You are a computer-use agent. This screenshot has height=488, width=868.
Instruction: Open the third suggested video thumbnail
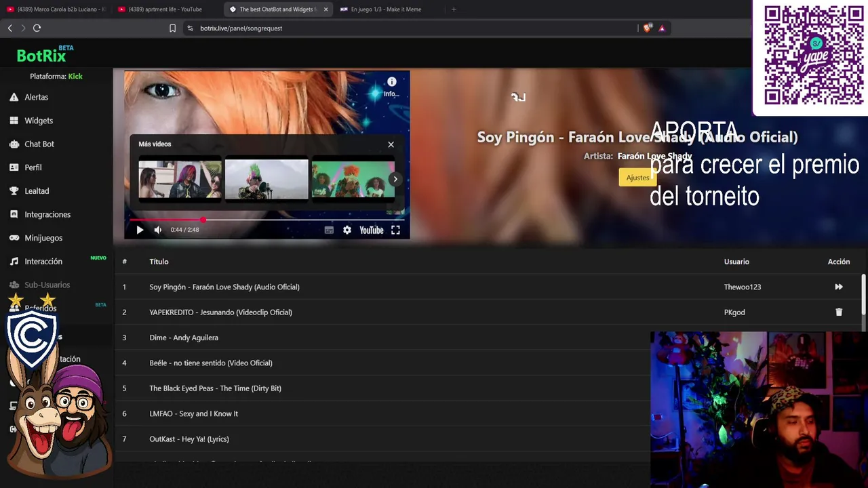[x=353, y=179]
